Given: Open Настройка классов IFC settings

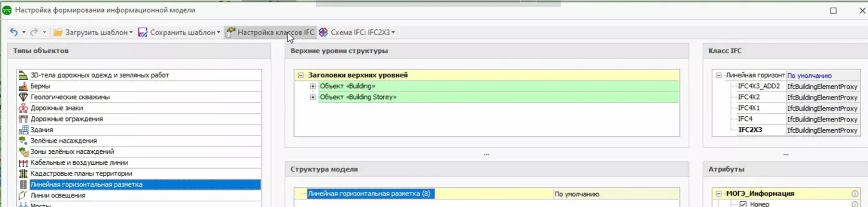Looking at the screenshot, I should point(270,32).
